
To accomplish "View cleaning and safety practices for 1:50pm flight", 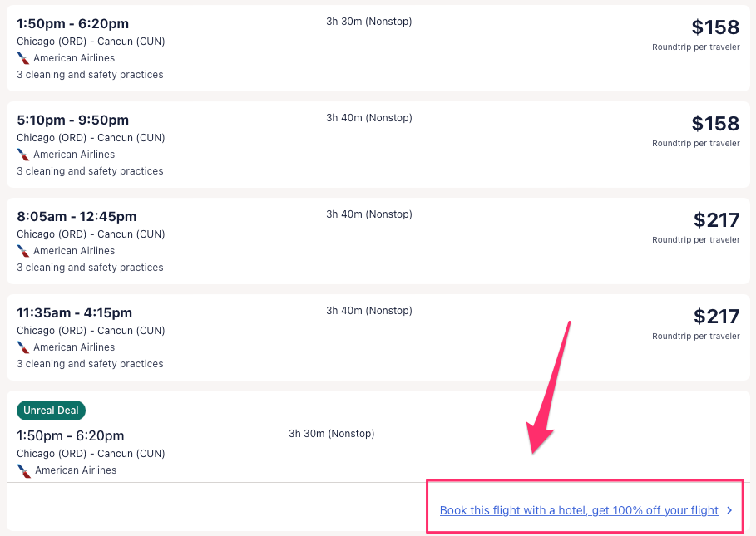I will point(90,75).
